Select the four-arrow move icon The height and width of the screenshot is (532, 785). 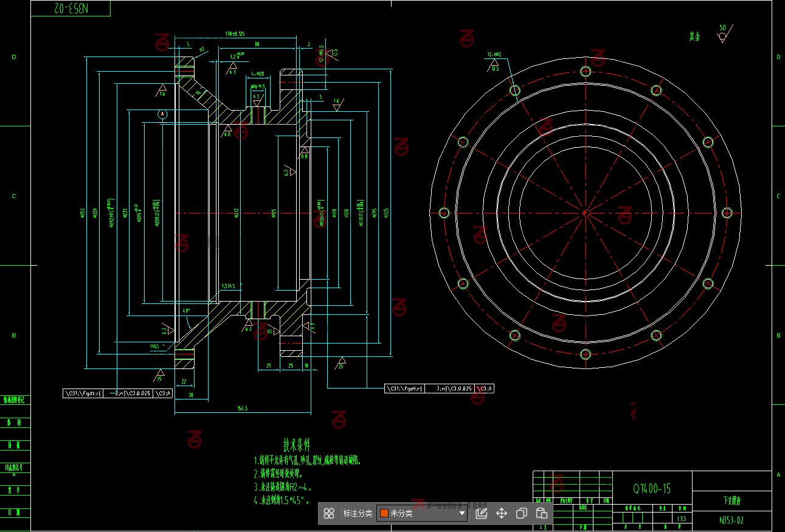[502, 513]
